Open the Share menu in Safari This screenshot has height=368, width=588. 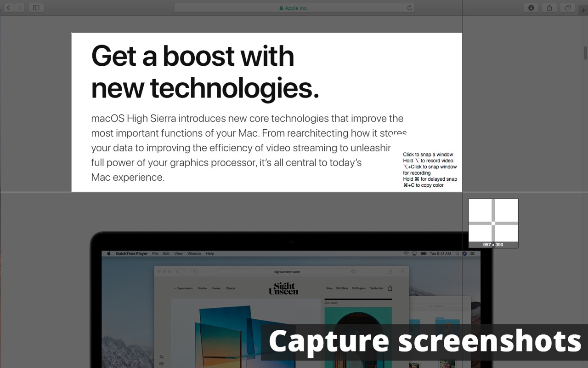coord(549,8)
